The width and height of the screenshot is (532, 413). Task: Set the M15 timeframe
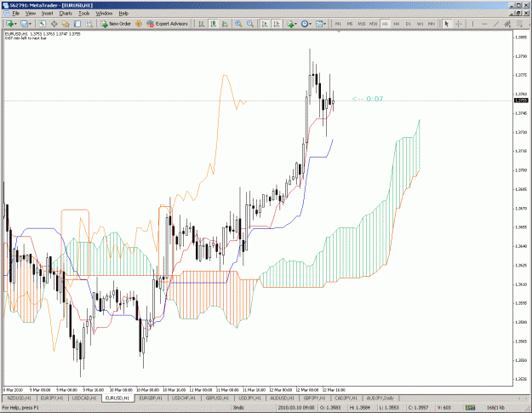(x=362, y=24)
